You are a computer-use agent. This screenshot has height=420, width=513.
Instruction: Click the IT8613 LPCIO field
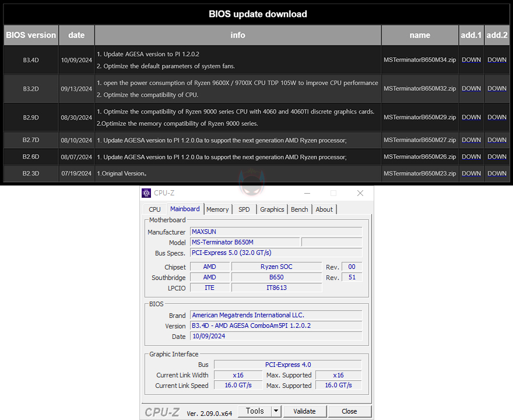[276, 288]
